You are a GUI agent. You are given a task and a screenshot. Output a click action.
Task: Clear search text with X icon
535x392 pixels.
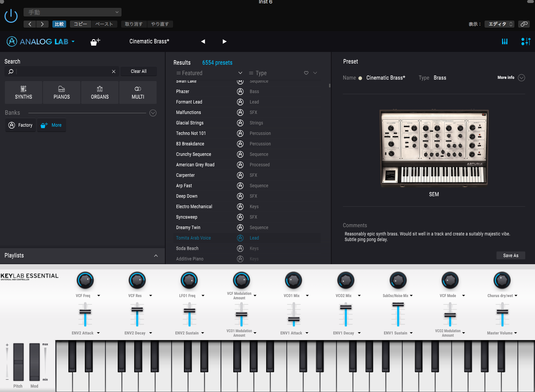(114, 71)
